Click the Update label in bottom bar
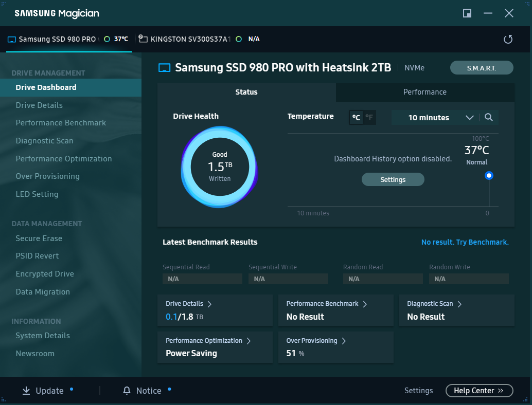This screenshot has width=532, height=405. click(x=49, y=391)
